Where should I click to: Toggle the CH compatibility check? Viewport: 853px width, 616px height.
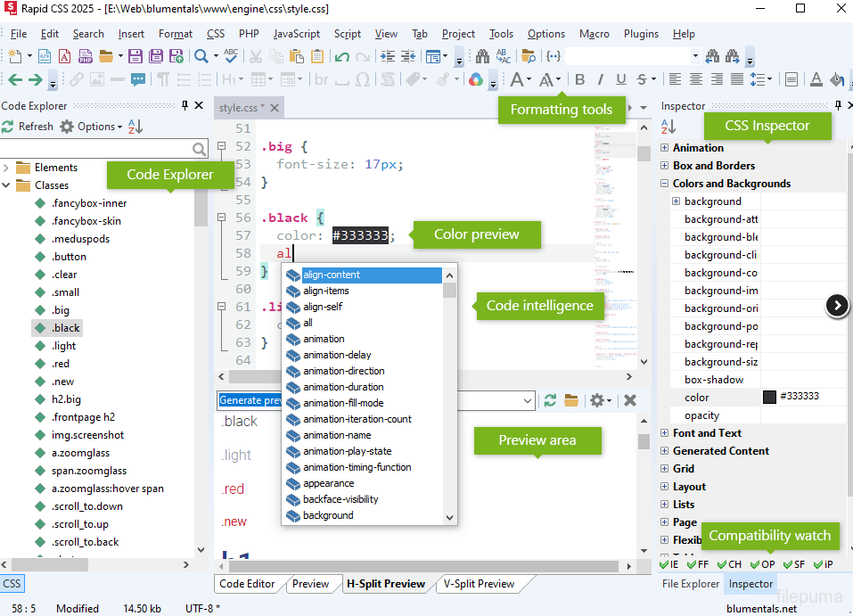[x=730, y=564]
